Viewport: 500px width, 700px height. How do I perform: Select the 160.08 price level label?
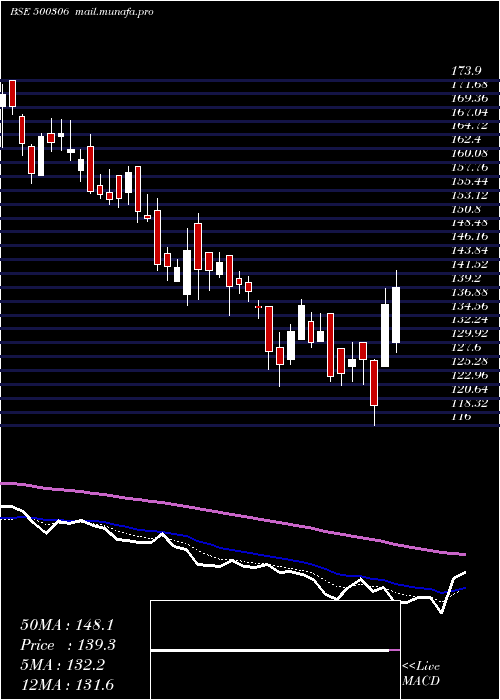(469, 153)
